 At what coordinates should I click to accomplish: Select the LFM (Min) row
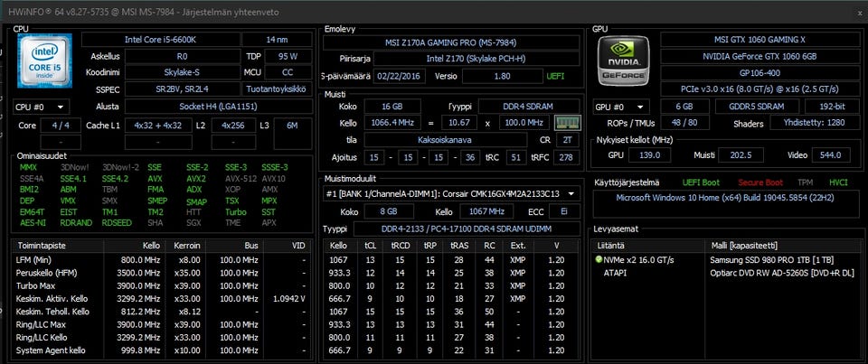click(x=161, y=259)
